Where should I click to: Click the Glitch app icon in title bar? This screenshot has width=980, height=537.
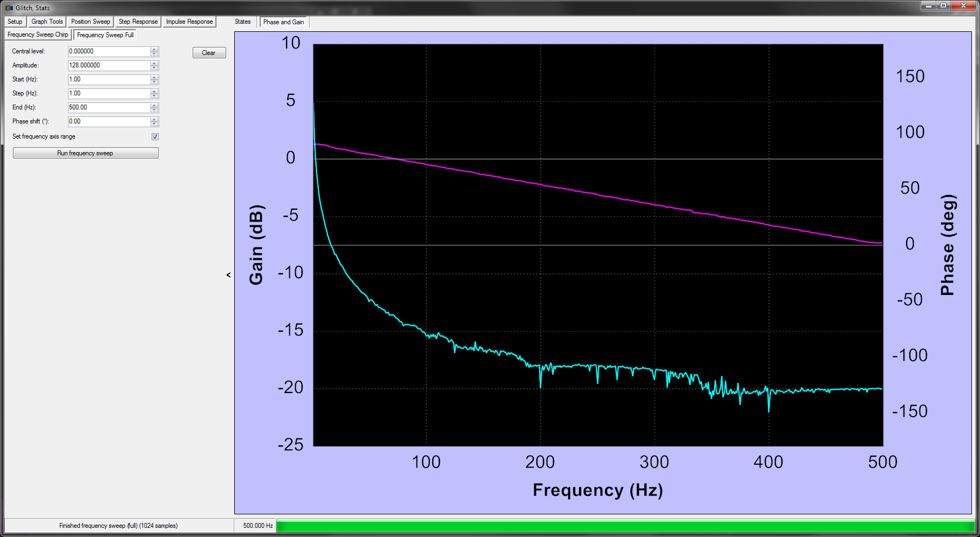9,8
